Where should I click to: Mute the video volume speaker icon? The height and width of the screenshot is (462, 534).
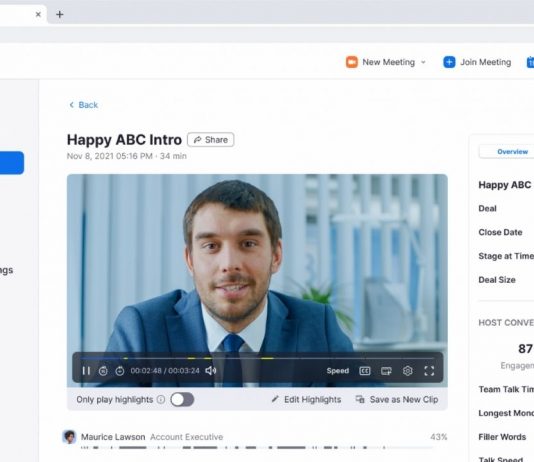tap(211, 370)
